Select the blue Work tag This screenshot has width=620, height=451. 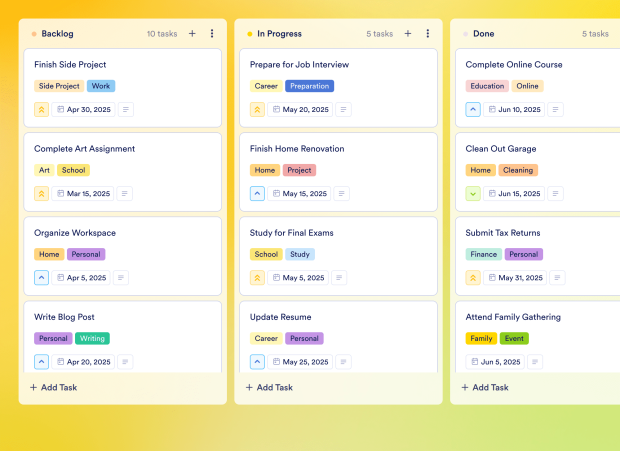point(101,86)
